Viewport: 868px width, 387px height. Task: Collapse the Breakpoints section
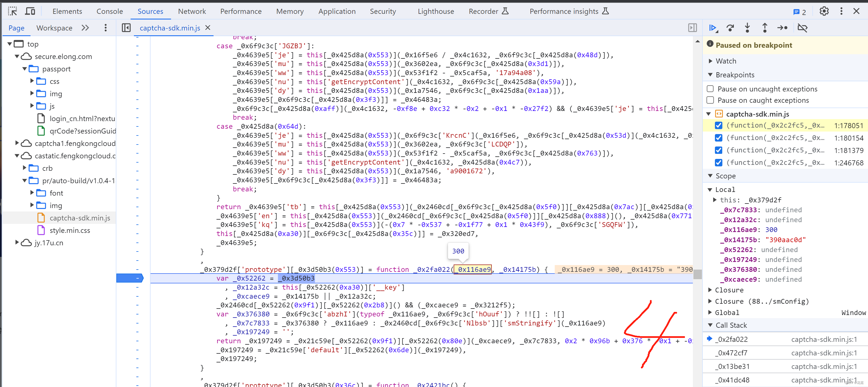pos(710,75)
